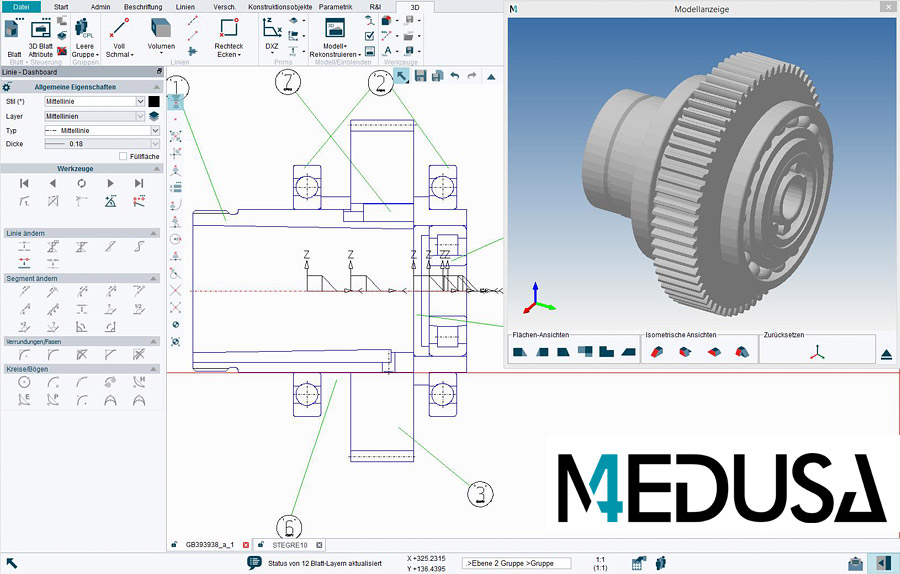Switch to the Start ribbon tab
Screen dimensions: 900x574
click(61, 7)
